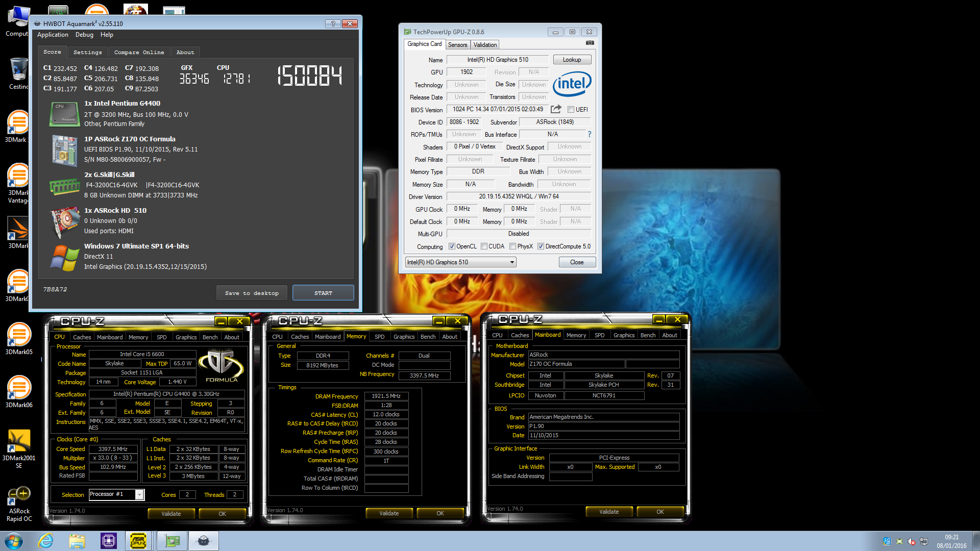980x551 pixels.
Task: Open the Debug menu in Aquamark
Action: (84, 35)
